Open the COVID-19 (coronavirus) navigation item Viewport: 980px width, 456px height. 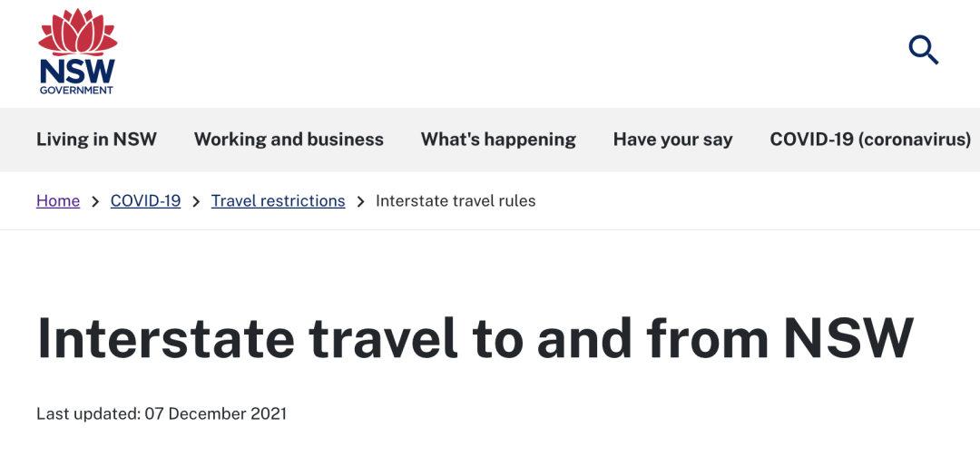(x=870, y=140)
